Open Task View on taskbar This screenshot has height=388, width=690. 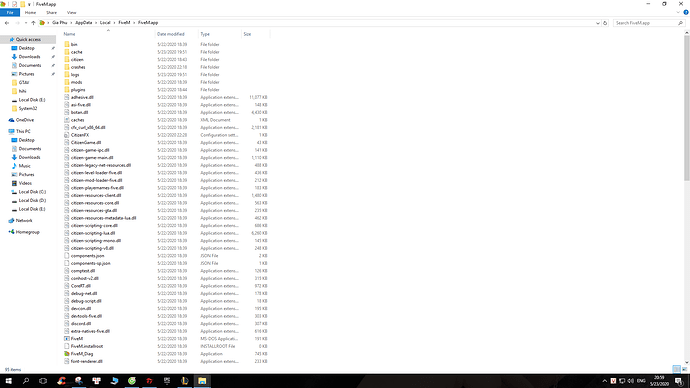point(43,381)
